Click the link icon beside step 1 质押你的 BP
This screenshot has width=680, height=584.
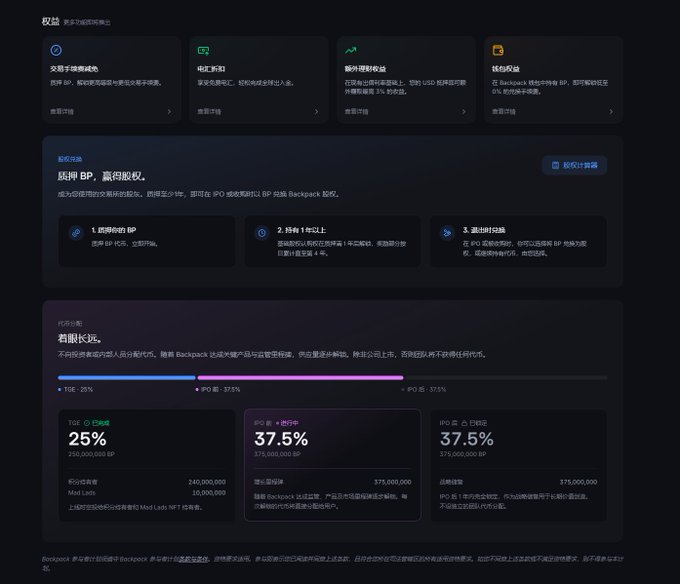click(x=76, y=233)
